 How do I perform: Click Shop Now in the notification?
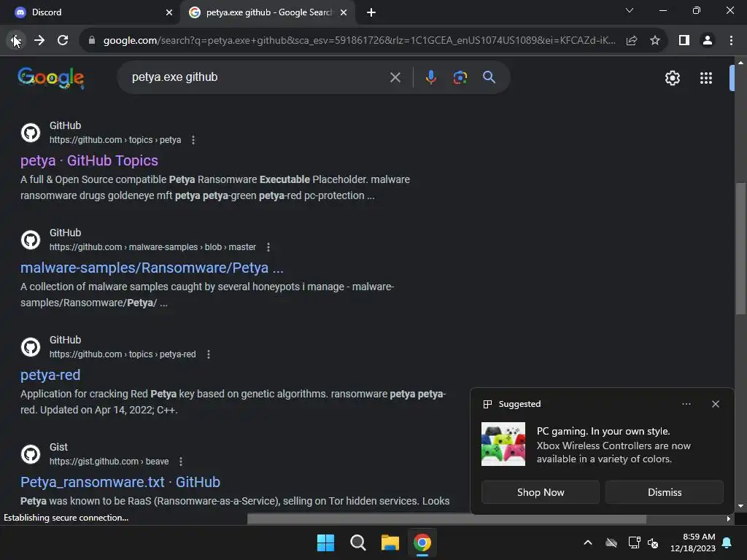click(541, 492)
